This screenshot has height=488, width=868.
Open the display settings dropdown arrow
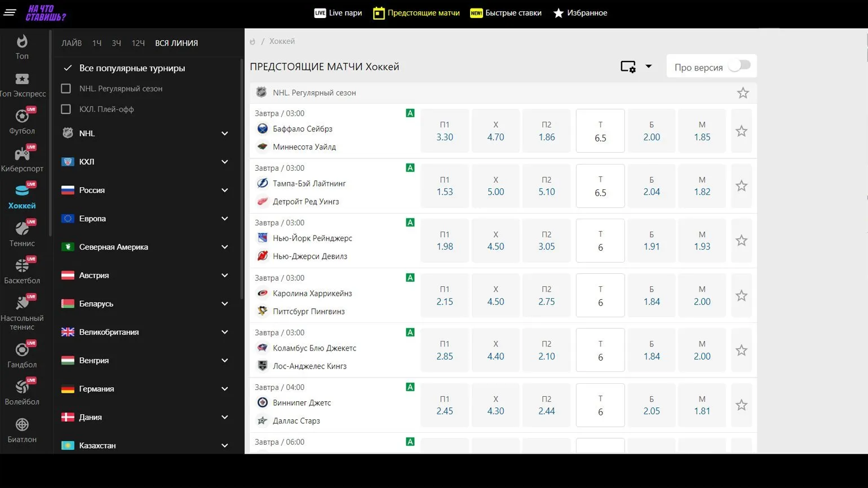[648, 66]
